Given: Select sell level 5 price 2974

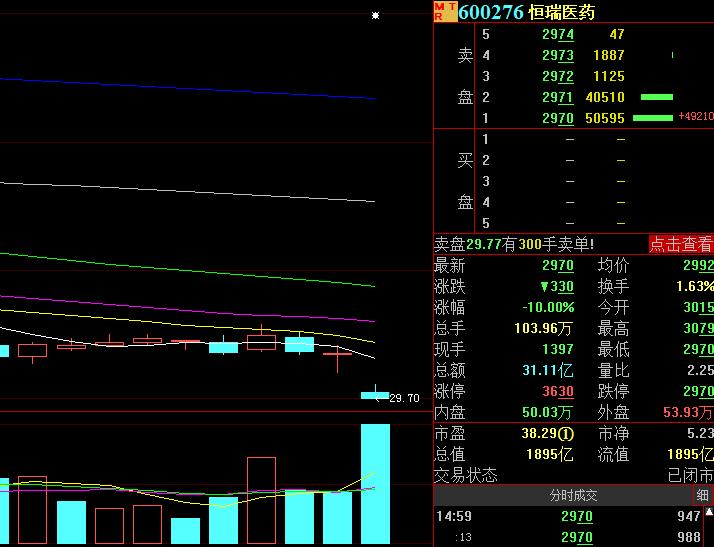Looking at the screenshot, I should (x=558, y=34).
